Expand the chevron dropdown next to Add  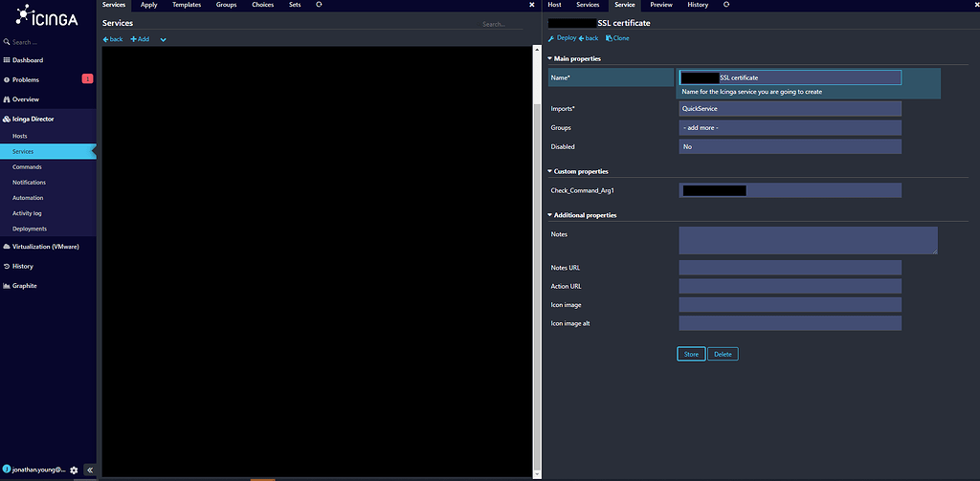coord(163,39)
